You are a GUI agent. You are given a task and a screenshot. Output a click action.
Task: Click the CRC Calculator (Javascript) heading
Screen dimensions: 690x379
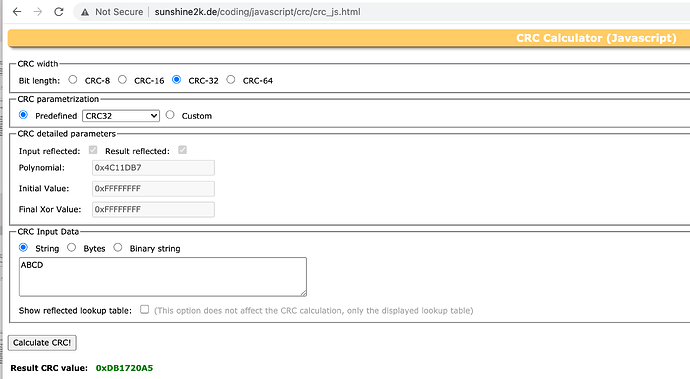pos(596,38)
